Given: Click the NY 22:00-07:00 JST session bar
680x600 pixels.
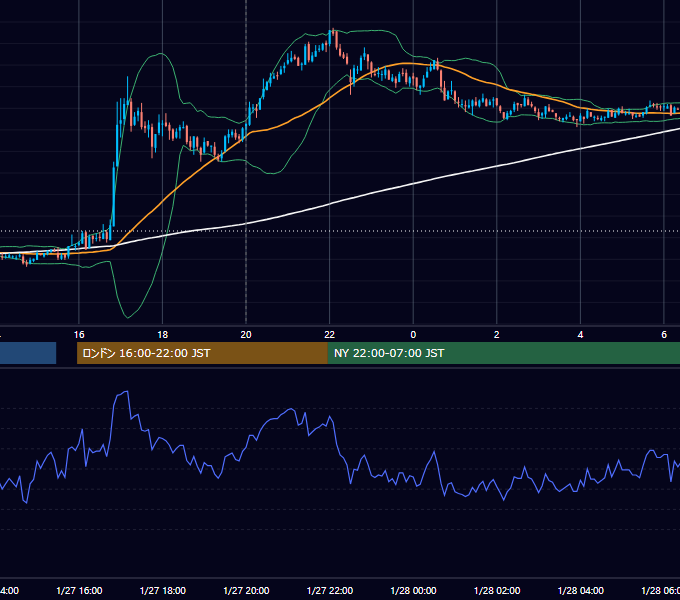Looking at the screenshot, I should click(x=503, y=353).
